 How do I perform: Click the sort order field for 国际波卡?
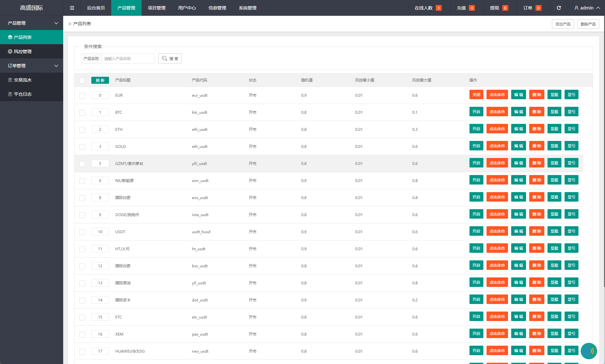click(100, 300)
